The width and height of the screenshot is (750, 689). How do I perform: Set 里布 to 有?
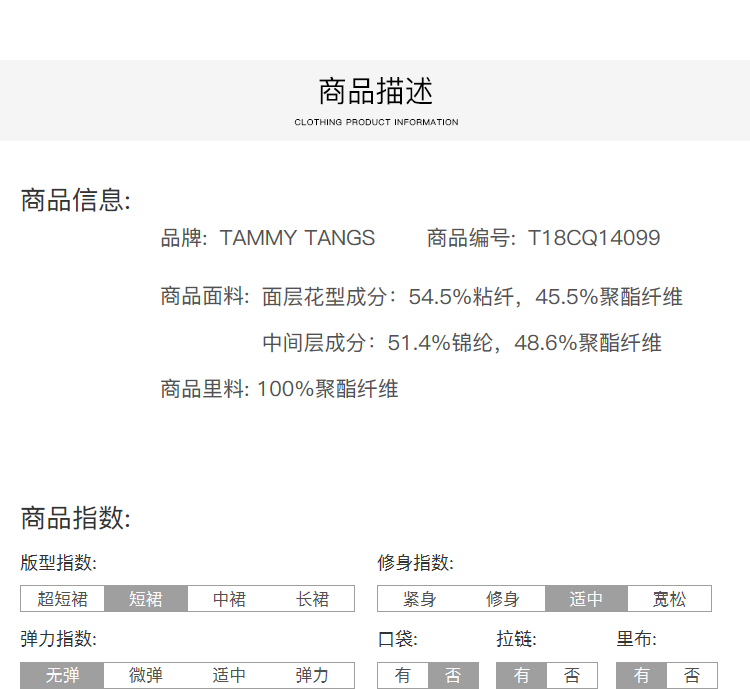coord(641,675)
